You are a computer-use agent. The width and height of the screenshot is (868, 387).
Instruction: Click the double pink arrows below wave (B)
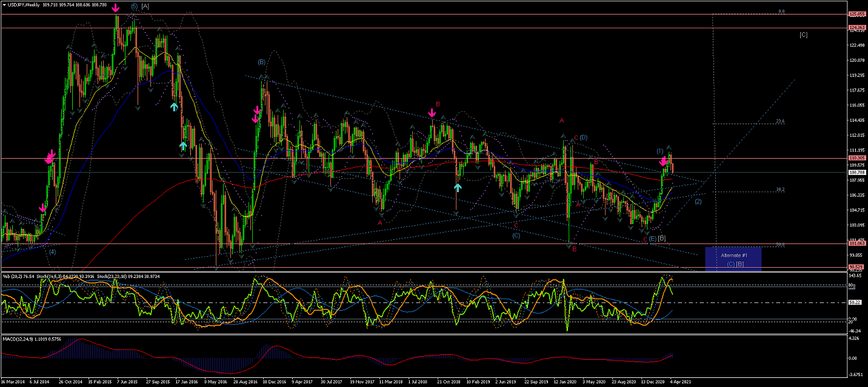257,114
